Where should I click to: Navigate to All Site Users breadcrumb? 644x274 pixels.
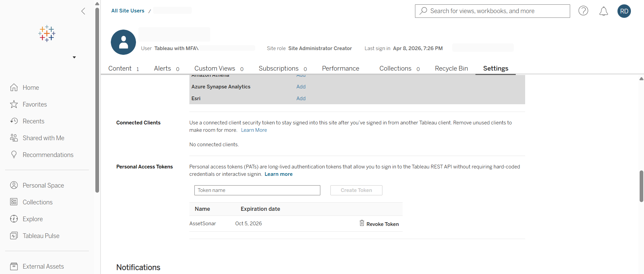pos(128,11)
